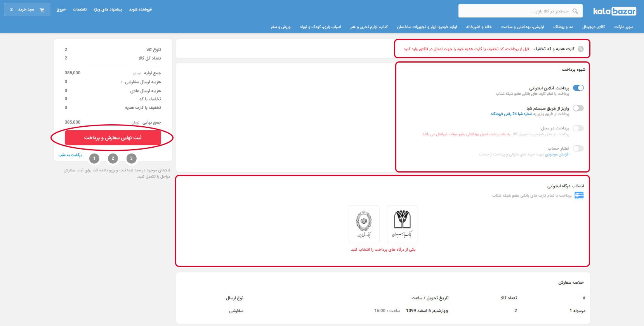Click the gift card gear icon
This screenshot has width=644, height=326.
(x=581, y=49)
